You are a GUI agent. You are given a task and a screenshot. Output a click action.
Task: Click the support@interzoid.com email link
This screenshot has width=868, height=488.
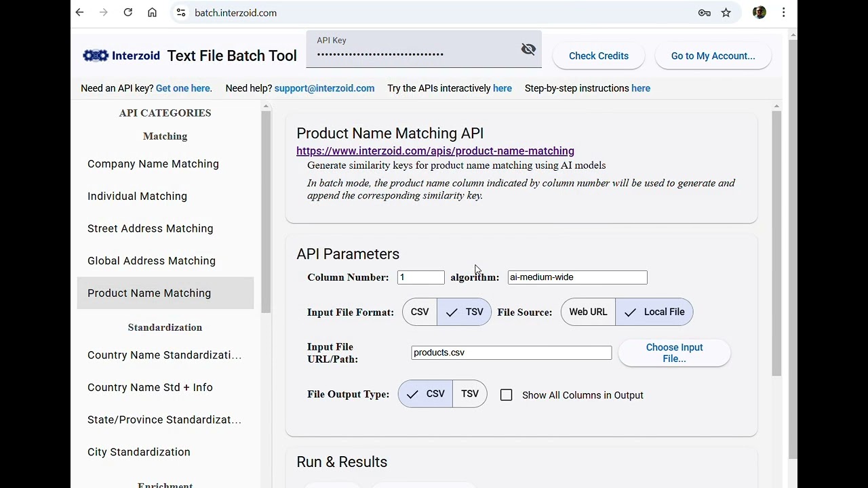[324, 88]
